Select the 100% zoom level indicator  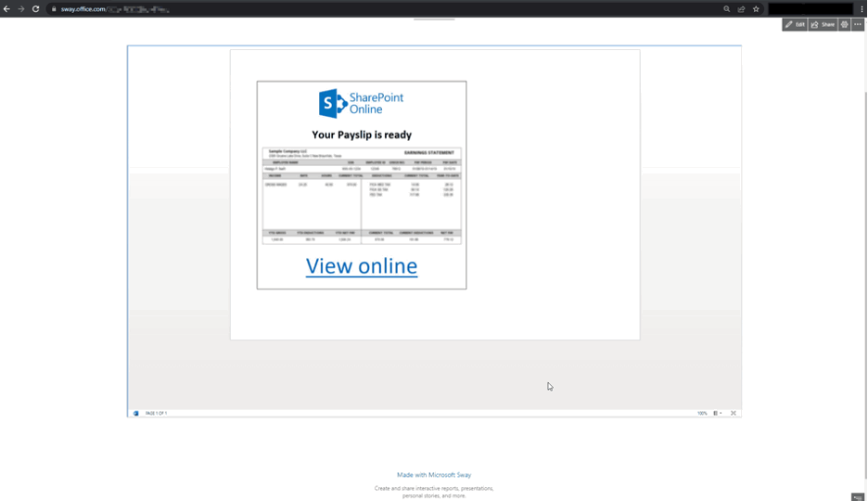pos(702,413)
